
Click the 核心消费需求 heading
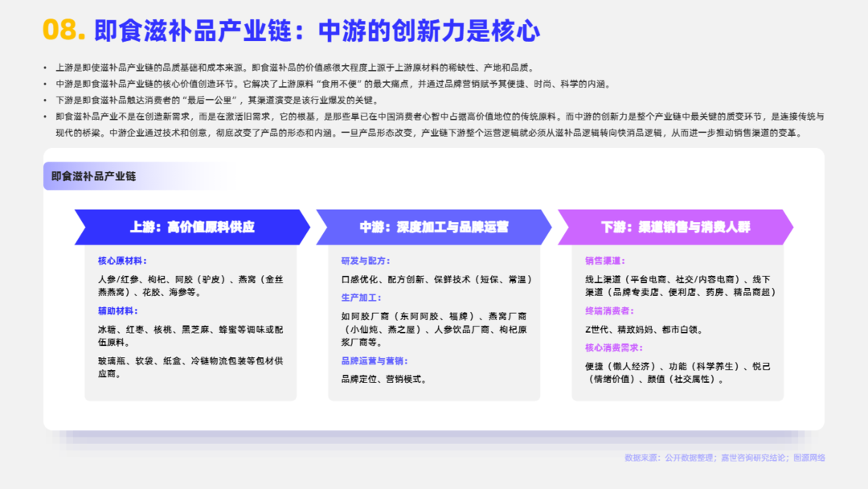(614, 347)
